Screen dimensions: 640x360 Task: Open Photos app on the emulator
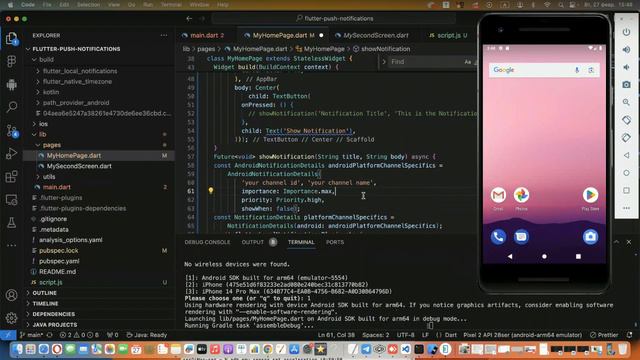[x=521, y=195]
